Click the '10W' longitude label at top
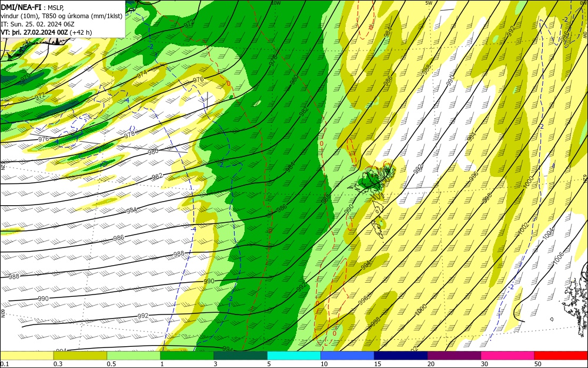The height and width of the screenshot is (368, 588). click(276, 3)
